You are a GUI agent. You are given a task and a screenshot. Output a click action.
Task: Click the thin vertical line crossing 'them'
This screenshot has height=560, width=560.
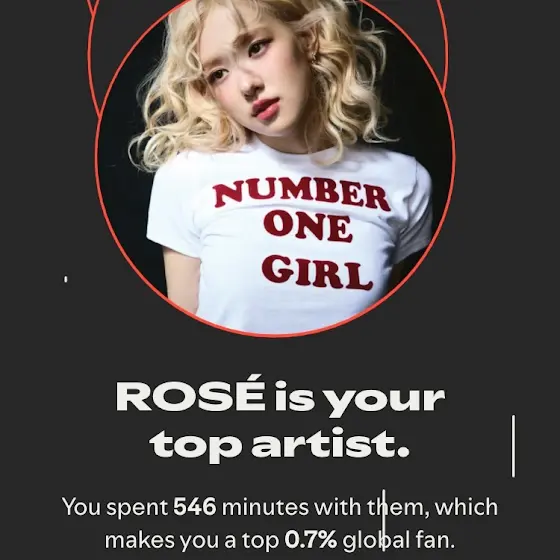(x=384, y=521)
